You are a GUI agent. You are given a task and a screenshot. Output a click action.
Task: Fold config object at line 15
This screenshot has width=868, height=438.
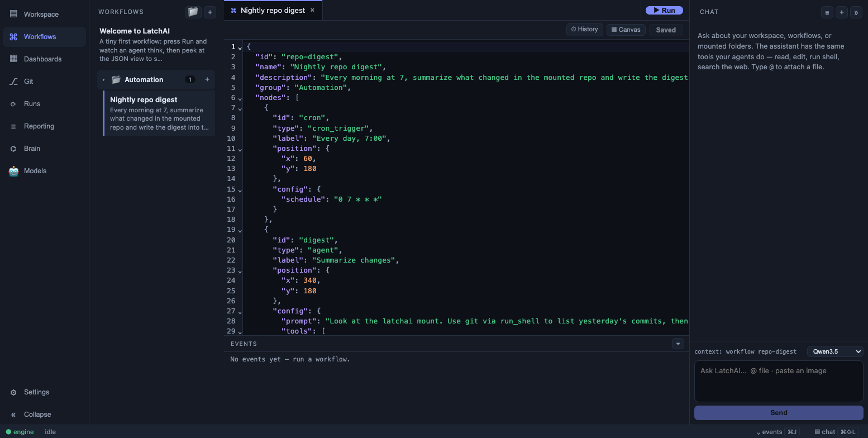click(x=240, y=190)
